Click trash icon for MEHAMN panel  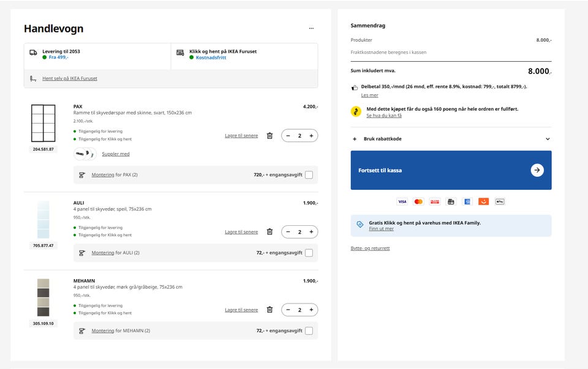coord(269,310)
